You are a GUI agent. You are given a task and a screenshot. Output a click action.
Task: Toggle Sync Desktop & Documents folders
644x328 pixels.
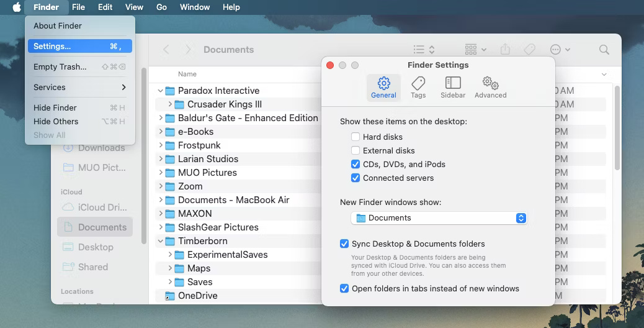pos(344,244)
